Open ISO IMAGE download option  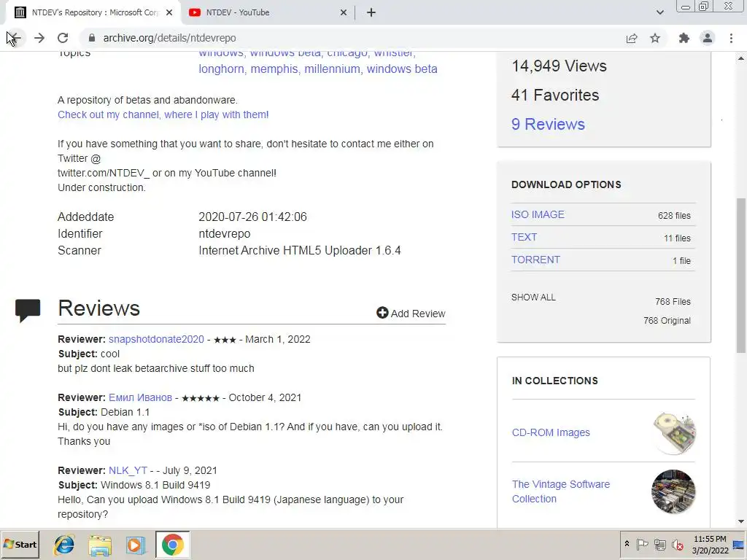pos(538,215)
